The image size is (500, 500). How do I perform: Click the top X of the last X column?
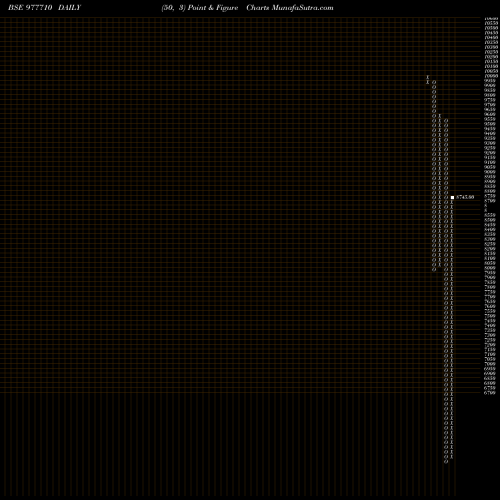pyautogui.click(x=452, y=202)
